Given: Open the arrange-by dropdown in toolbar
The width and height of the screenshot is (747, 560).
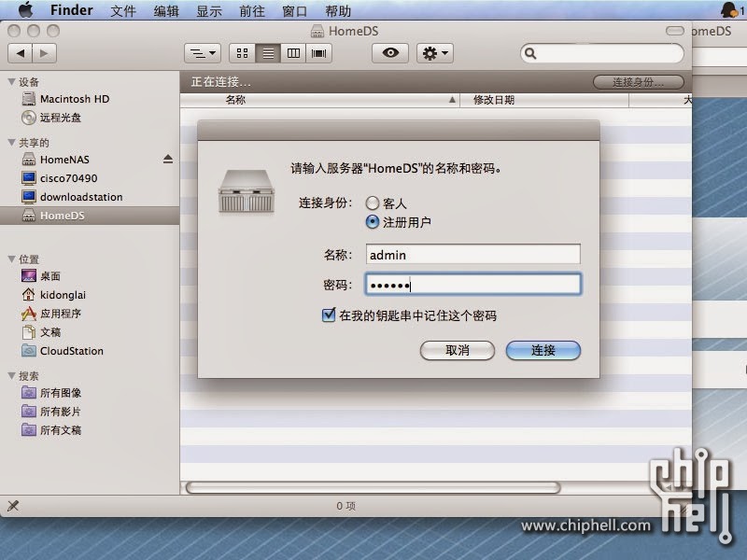Looking at the screenshot, I should (x=203, y=53).
